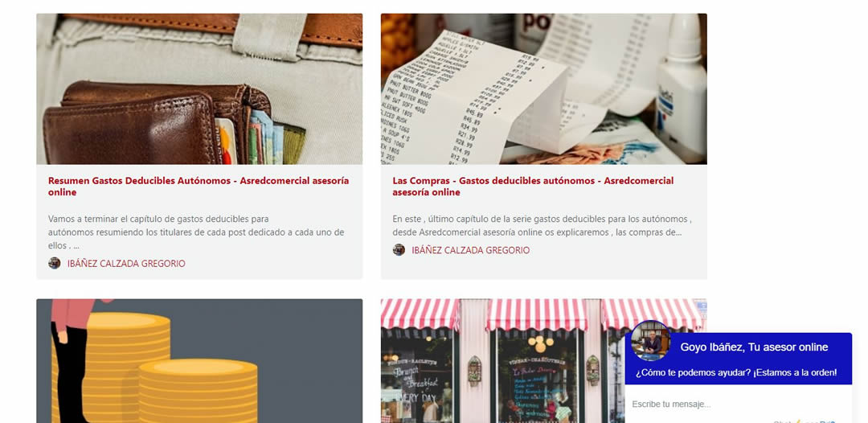Click '¿Cómo te podemos ayudar?' chat greeting
Image resolution: width=868 pixels, height=423 pixels.
pos(736,372)
